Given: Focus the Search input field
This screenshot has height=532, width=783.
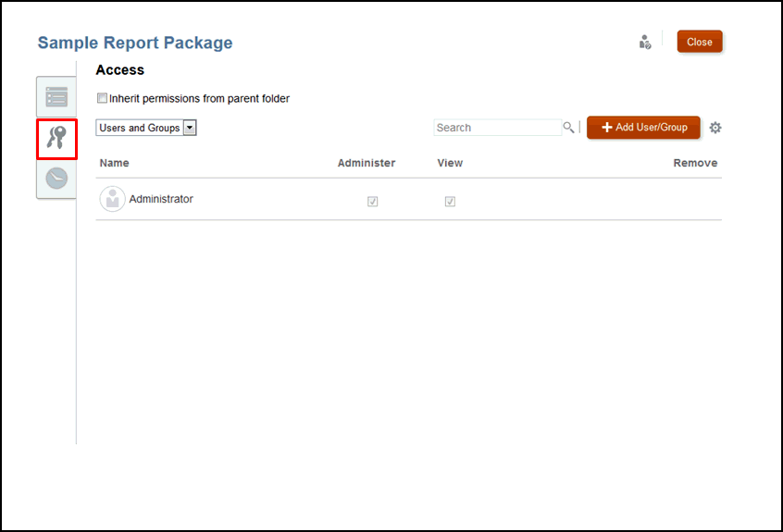Looking at the screenshot, I should coord(497,128).
